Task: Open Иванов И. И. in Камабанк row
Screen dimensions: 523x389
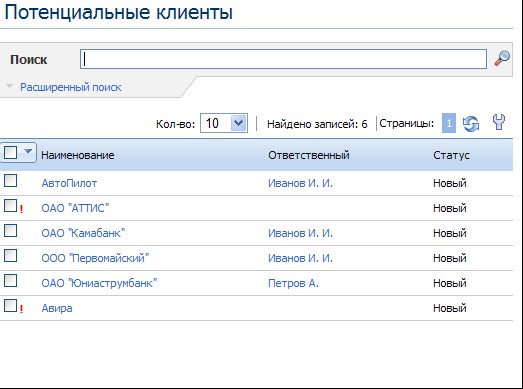Action: tap(300, 233)
